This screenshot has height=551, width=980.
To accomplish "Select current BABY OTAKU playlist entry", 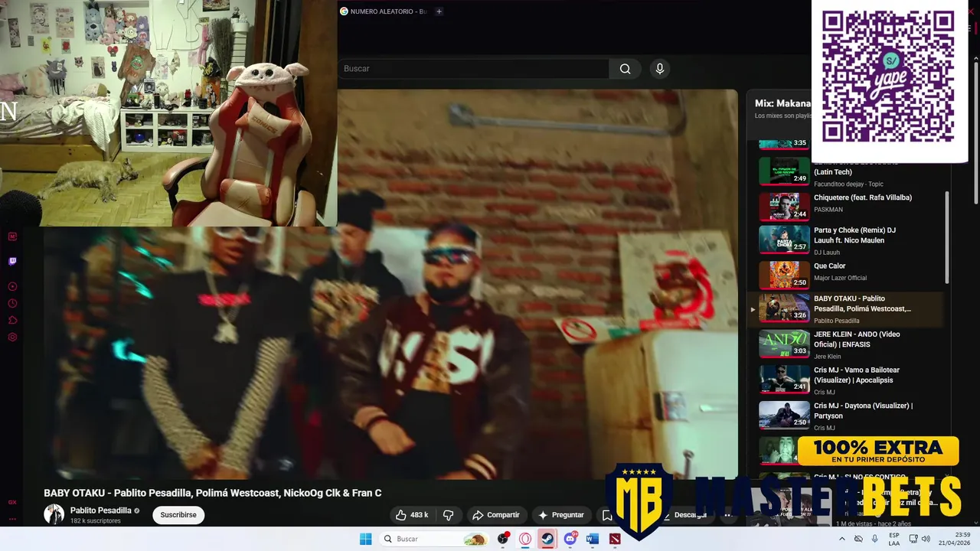I will pyautogui.click(x=846, y=309).
